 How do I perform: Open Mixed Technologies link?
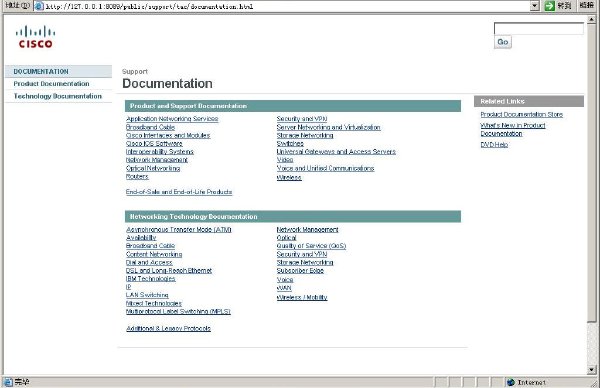coord(154,303)
